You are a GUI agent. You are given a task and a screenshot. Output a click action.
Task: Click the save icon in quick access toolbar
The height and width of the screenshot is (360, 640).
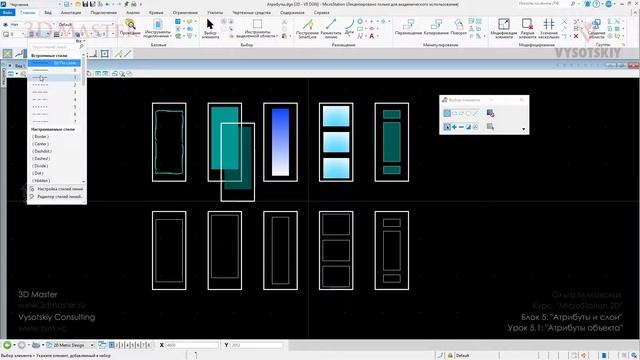(x=85, y=4)
